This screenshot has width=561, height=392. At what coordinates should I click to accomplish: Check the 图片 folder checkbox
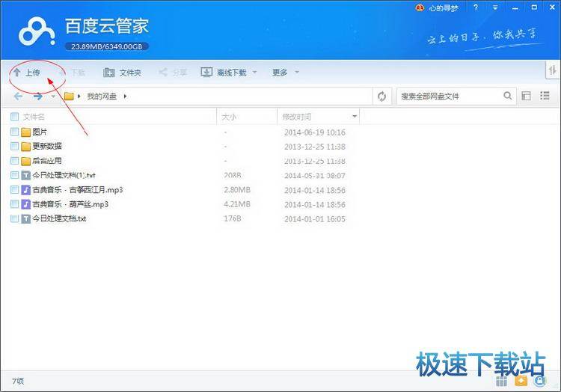pos(15,132)
